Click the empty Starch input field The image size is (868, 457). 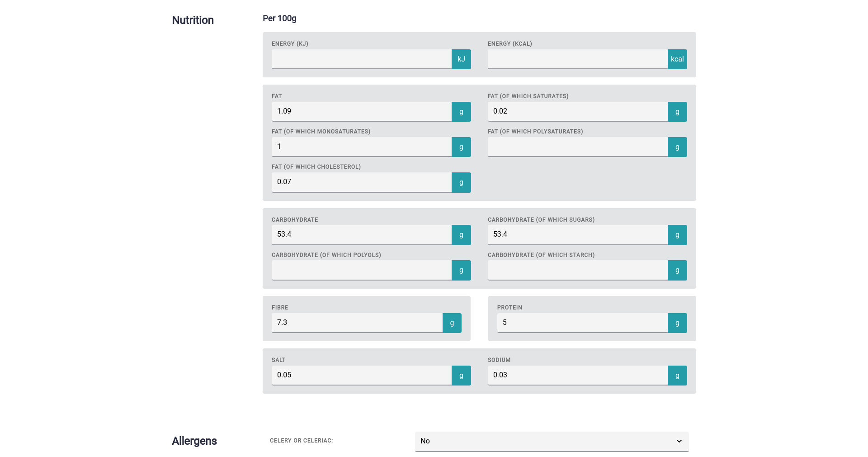(x=577, y=270)
